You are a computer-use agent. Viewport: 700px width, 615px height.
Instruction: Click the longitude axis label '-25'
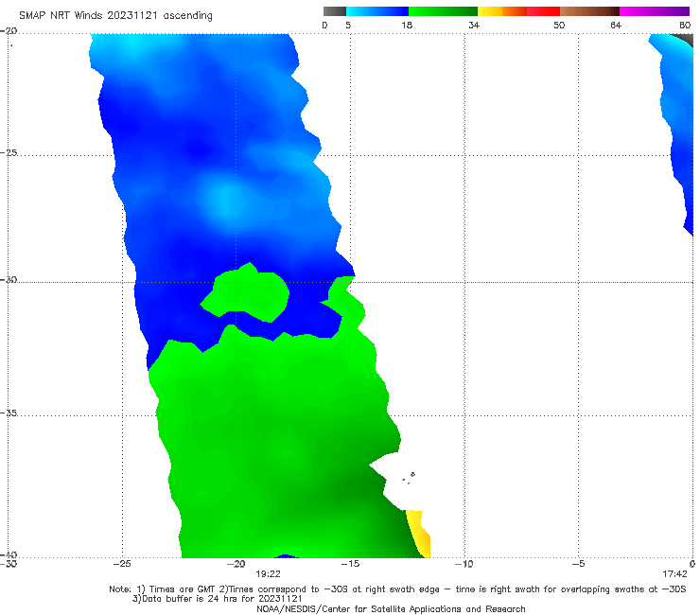click(x=122, y=564)
